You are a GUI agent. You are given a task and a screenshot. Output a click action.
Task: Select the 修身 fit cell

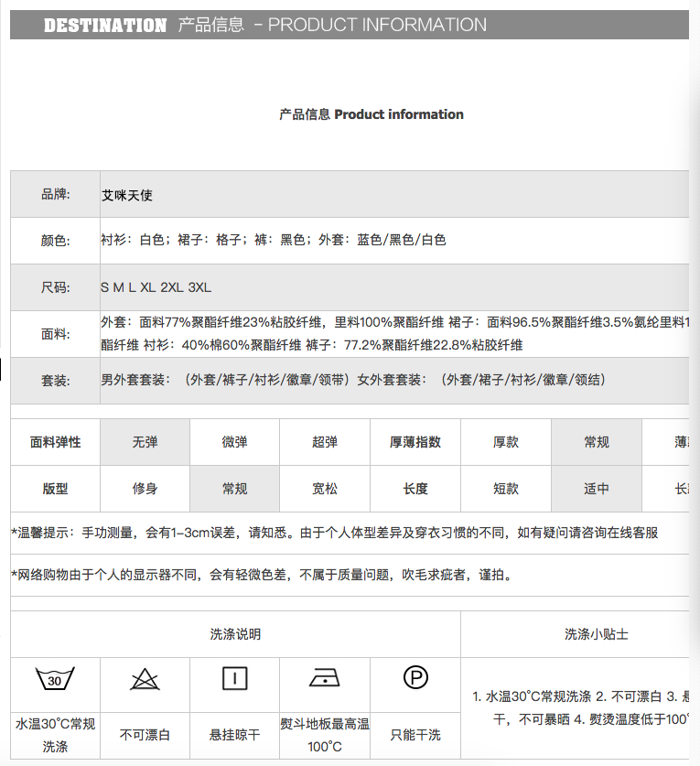(145, 489)
